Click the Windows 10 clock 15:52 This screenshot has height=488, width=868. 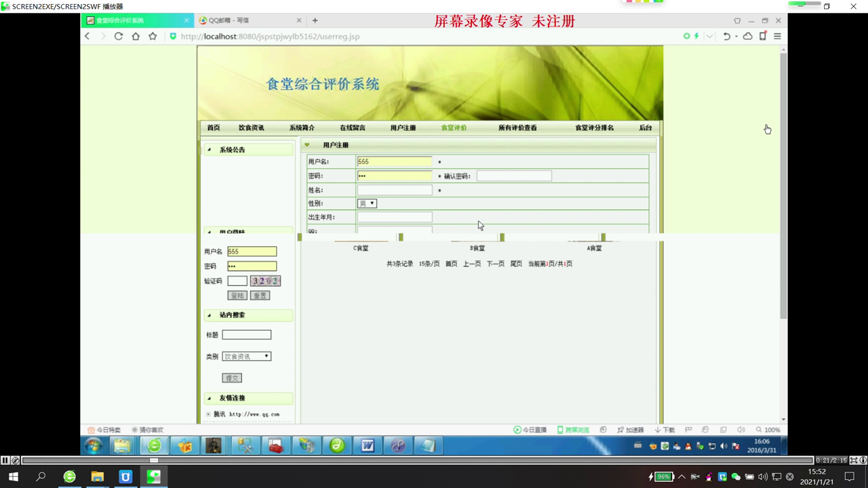click(817, 472)
